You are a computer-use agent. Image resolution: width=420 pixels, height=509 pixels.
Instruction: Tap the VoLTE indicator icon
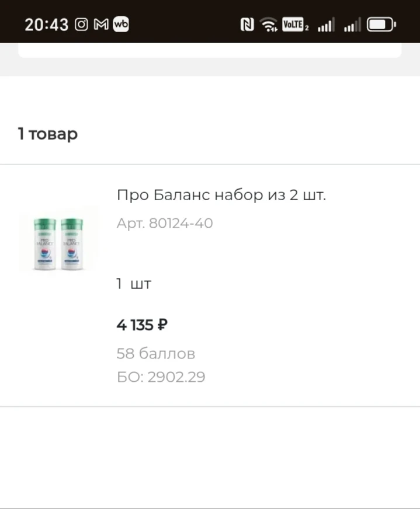[x=295, y=25]
